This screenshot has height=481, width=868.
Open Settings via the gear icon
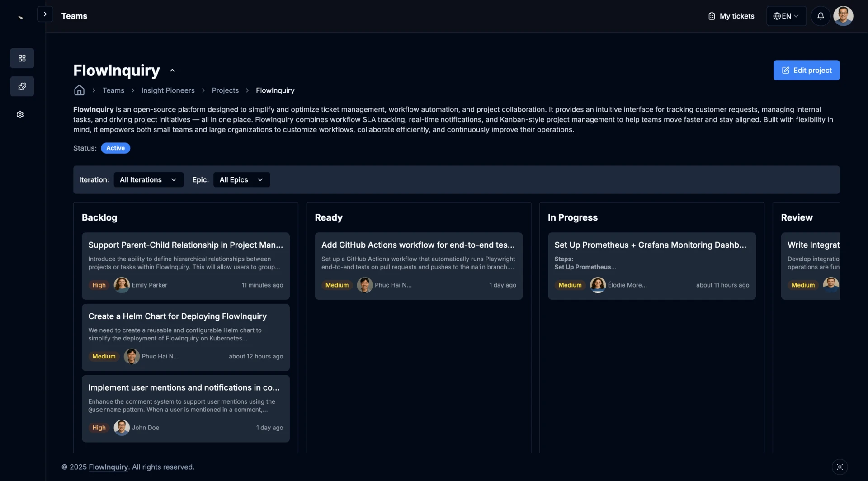click(x=20, y=114)
